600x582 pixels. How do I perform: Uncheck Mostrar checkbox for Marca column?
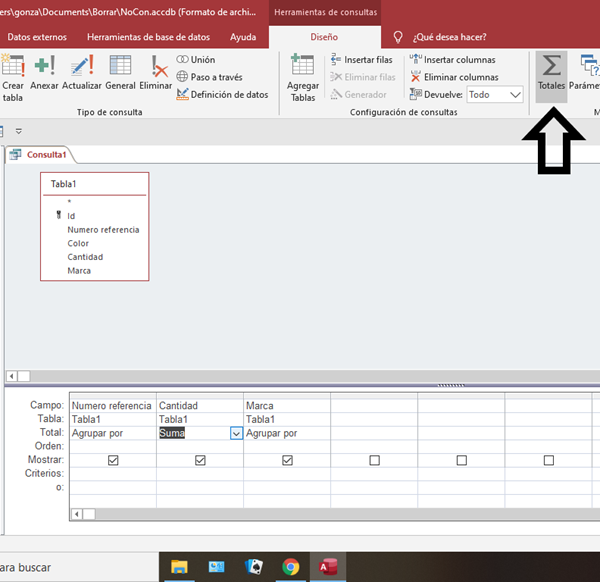[x=287, y=460]
